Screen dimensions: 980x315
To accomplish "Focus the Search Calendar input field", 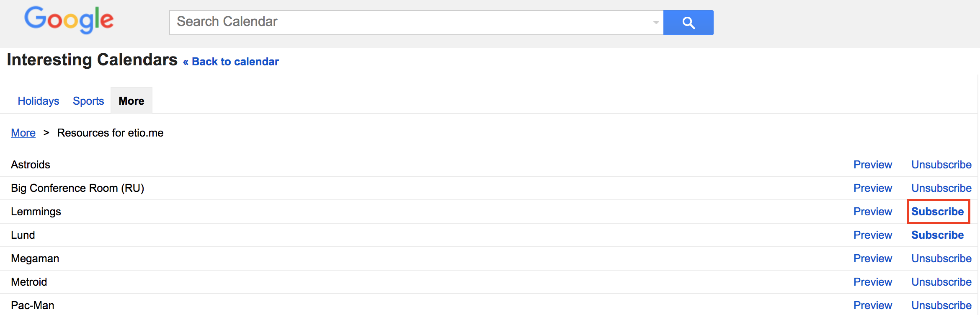I will coord(410,23).
